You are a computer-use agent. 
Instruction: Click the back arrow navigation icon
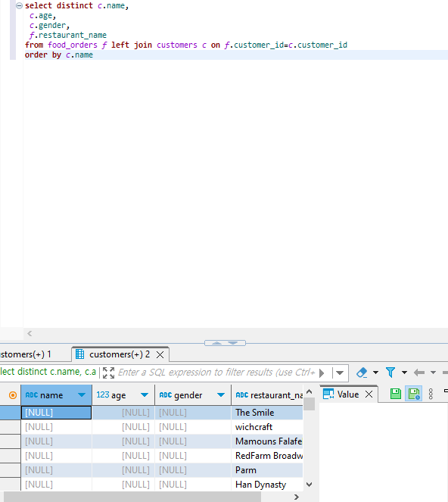click(419, 373)
